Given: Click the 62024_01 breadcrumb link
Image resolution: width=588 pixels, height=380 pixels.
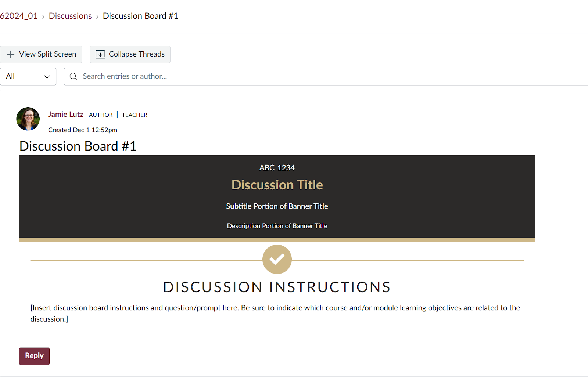Looking at the screenshot, I should click(x=19, y=16).
